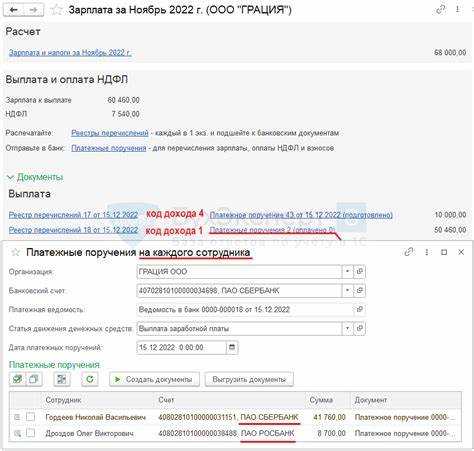Open the Платежная ведомость linked document icon
The width and height of the screenshot is (474, 451).
pos(359,309)
